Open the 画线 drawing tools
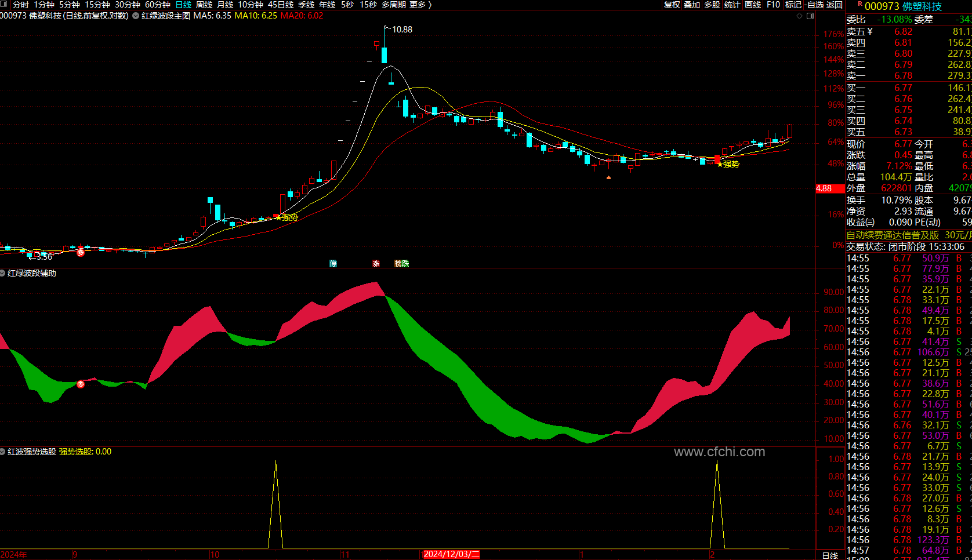The image size is (972, 560). (x=753, y=5)
